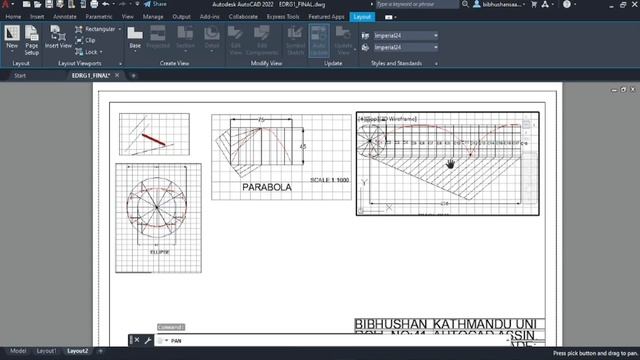Screen dimensions: 640x360
Task: Open the Help question mark icon
Action: (x=567, y=4)
